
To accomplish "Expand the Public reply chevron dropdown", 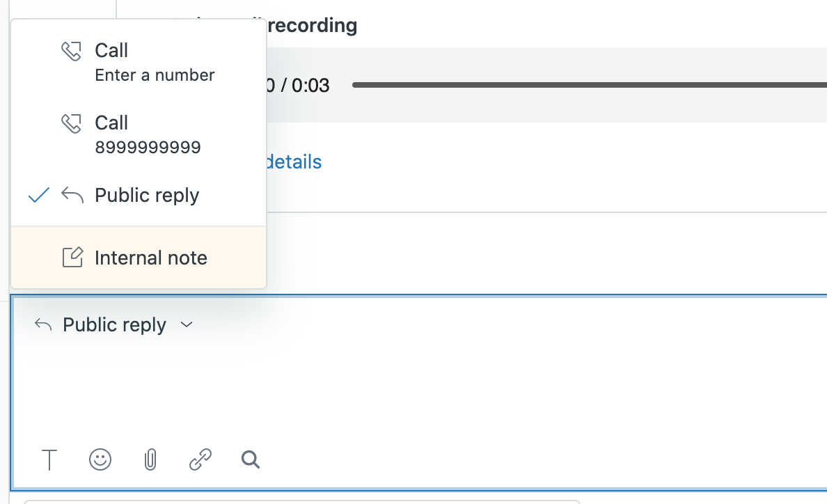I will [187, 325].
